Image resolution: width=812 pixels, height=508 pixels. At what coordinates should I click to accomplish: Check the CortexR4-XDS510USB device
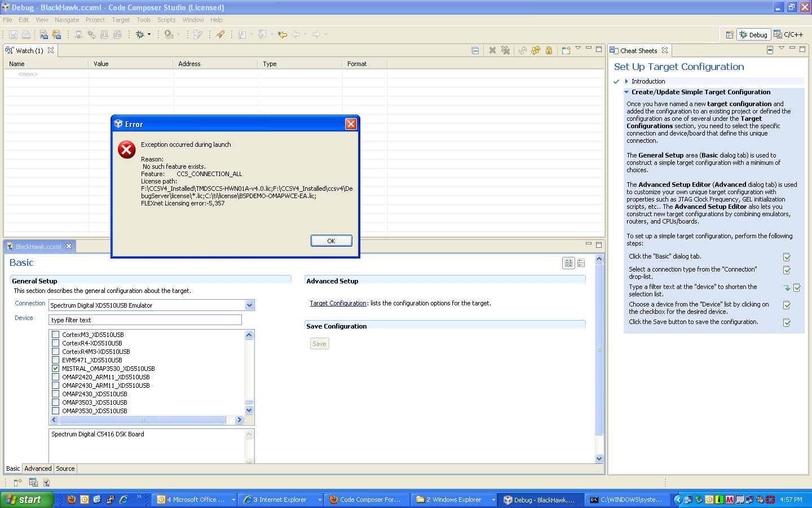pyautogui.click(x=55, y=343)
